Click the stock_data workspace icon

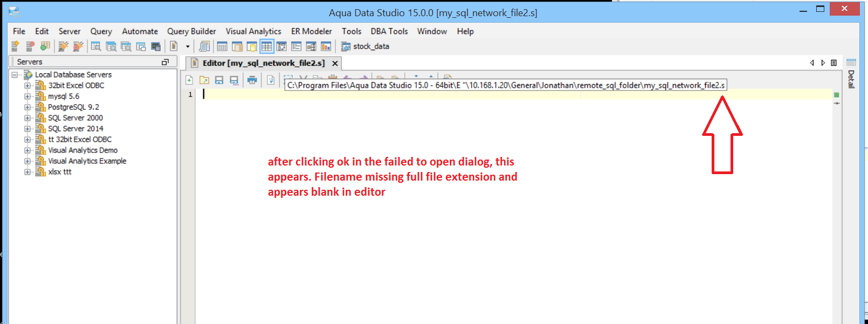click(346, 47)
